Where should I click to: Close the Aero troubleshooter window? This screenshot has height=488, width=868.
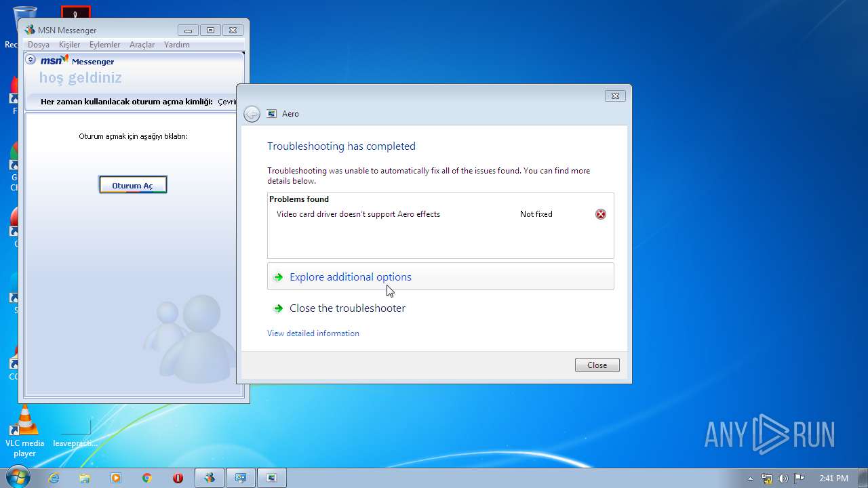pyautogui.click(x=615, y=96)
